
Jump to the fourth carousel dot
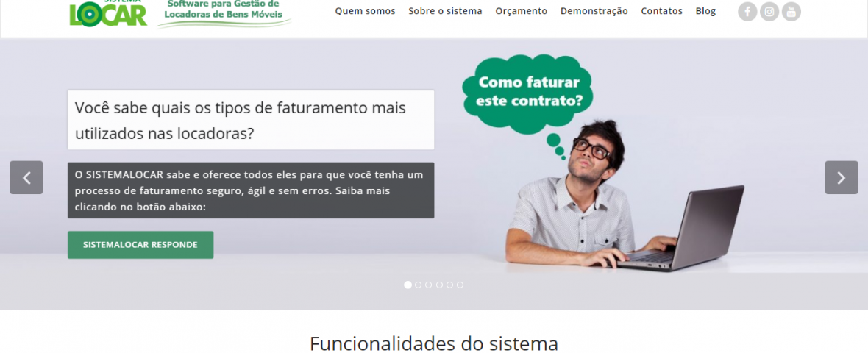(439, 285)
